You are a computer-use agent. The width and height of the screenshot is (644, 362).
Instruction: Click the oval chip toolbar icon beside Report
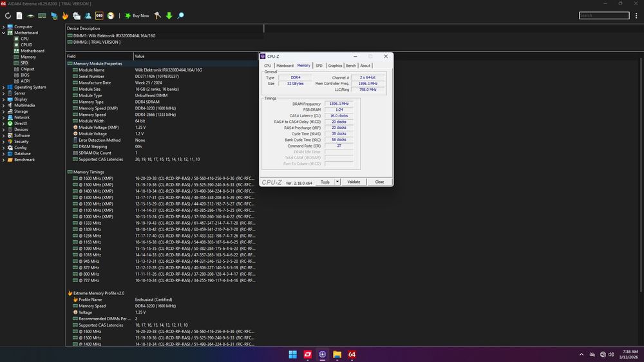30,15
